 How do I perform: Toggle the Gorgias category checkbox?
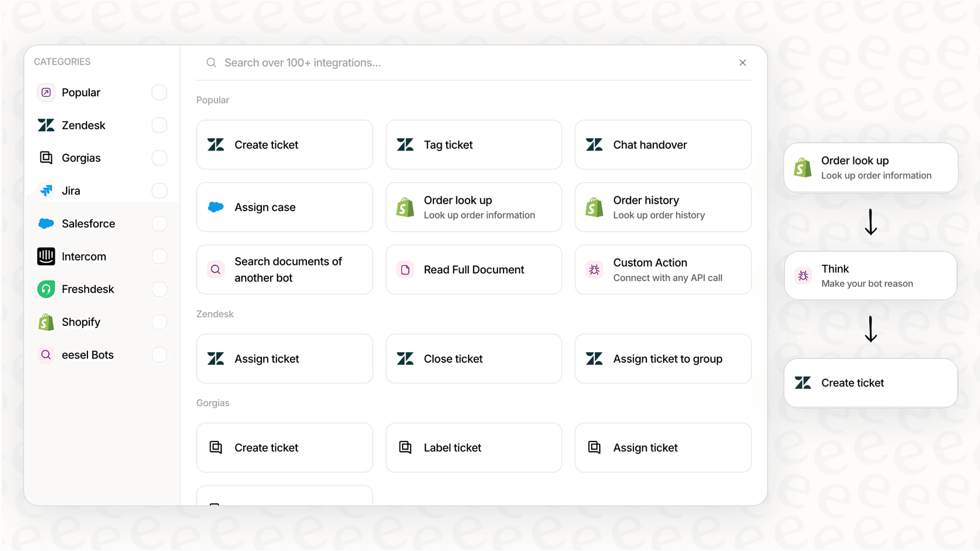click(x=159, y=158)
